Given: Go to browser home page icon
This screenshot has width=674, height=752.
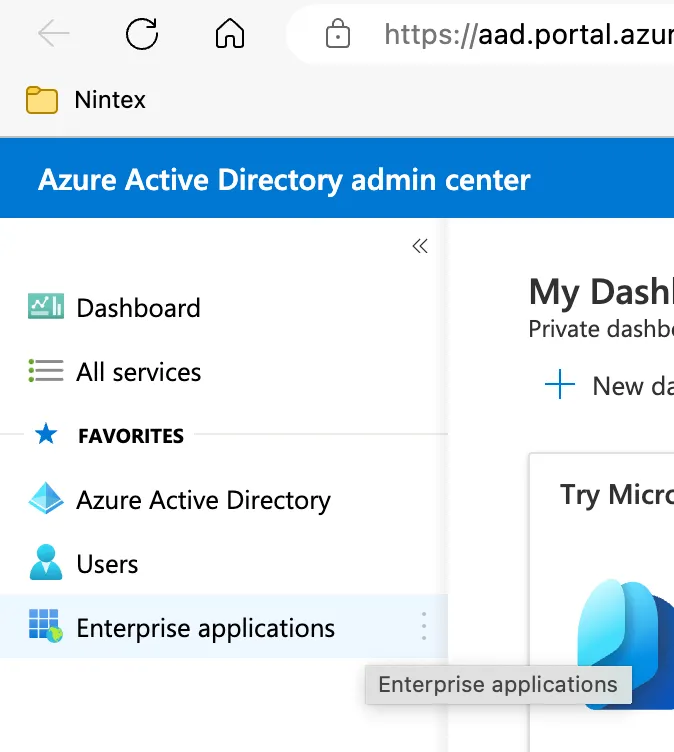Looking at the screenshot, I should click(x=230, y=34).
